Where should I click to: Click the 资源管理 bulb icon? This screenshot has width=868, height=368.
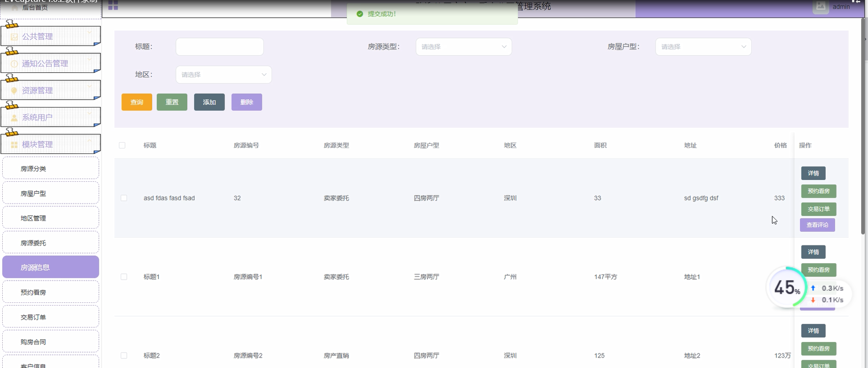coord(14,91)
